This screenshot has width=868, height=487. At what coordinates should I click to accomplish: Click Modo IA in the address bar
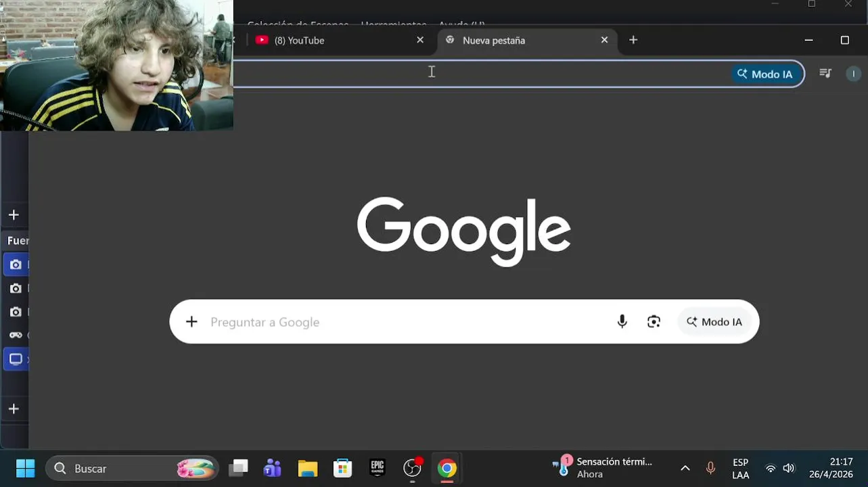[765, 74]
